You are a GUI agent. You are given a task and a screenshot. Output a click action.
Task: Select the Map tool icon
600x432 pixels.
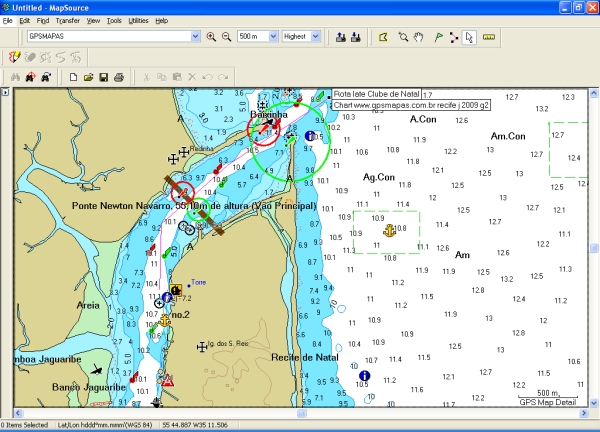(x=382, y=37)
